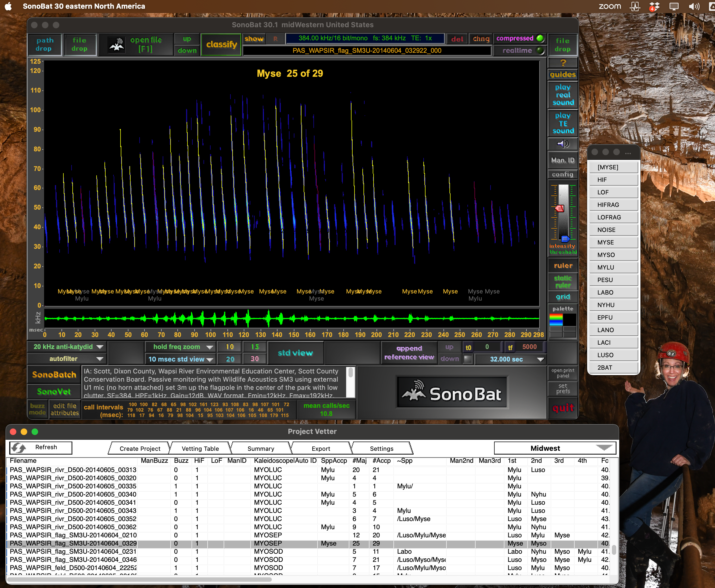The image size is (715, 588).
Task: Click the red intensity threshold slider handle
Action: (x=560, y=208)
